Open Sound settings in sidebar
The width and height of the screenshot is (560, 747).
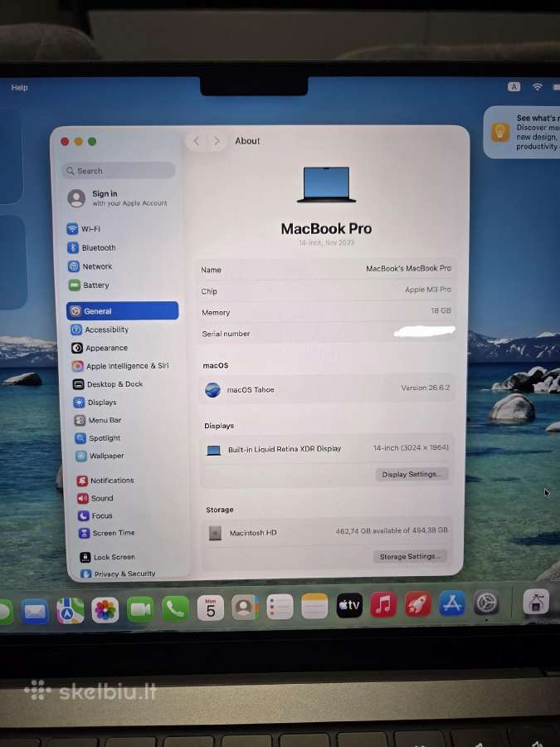(95, 498)
